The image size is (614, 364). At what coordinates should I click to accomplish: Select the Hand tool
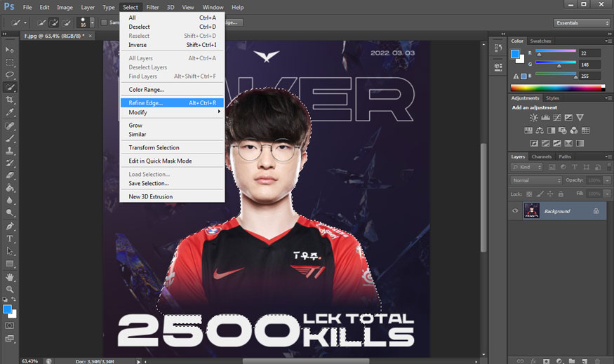10,277
